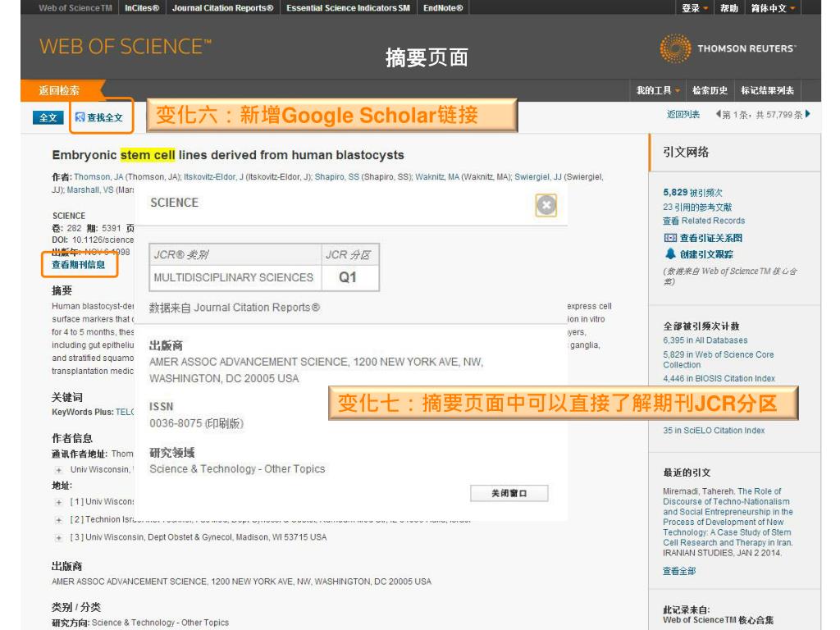The image size is (840, 630).
Task: Close the SCIENCE journal popup with X icon
Action: (x=546, y=205)
